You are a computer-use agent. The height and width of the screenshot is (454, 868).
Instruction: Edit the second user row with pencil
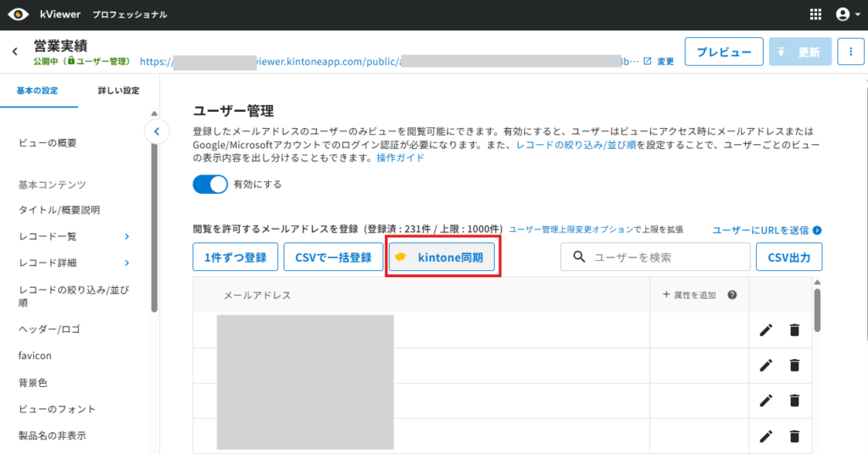coord(766,366)
